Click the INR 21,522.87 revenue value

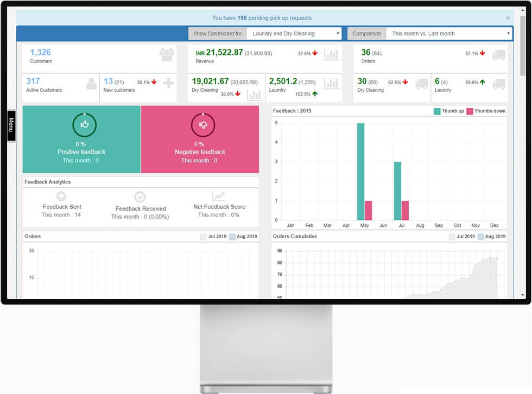click(x=219, y=53)
